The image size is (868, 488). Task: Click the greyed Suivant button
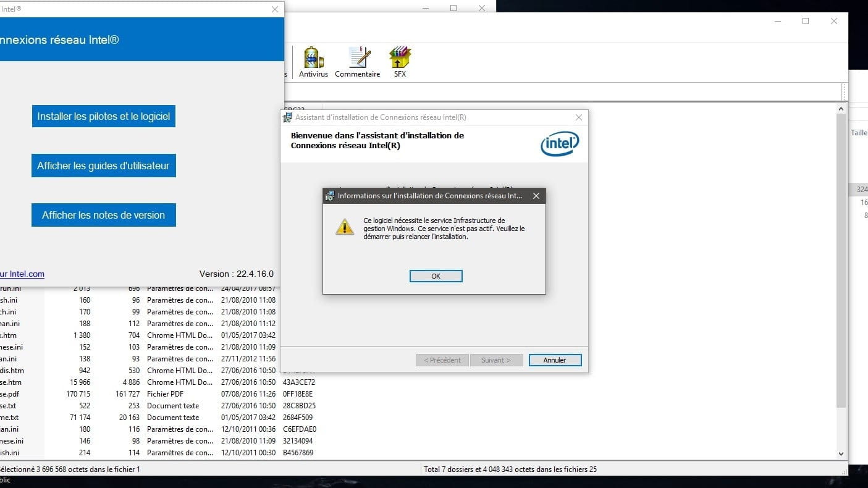(496, 360)
